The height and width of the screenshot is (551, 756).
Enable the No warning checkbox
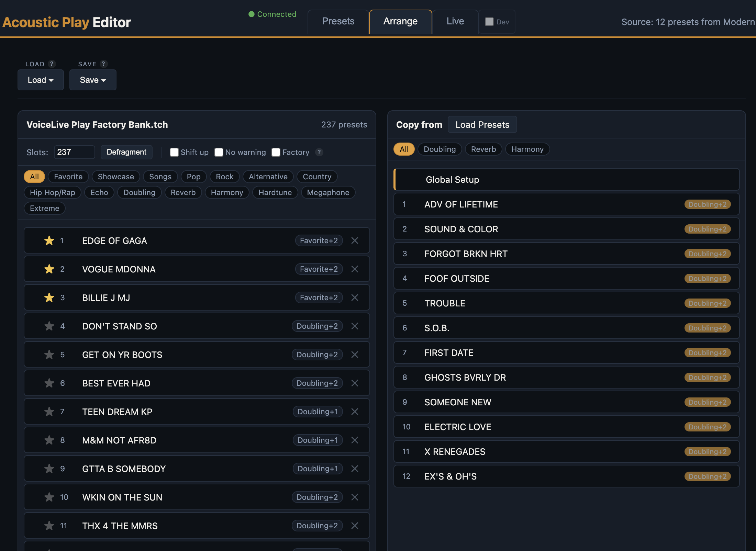(x=219, y=152)
